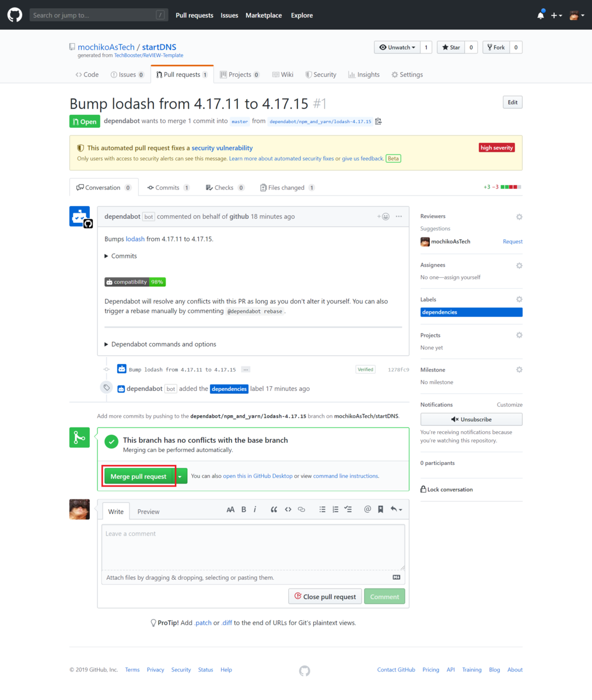Open Reviewers gear settings
The width and height of the screenshot is (592, 700).
tap(519, 216)
